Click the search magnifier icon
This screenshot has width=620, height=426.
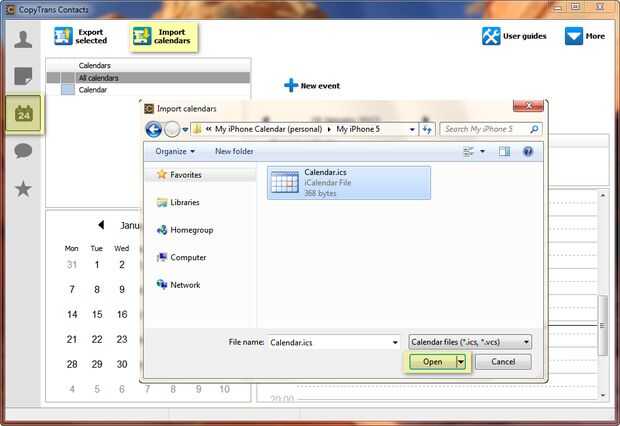tap(534, 129)
